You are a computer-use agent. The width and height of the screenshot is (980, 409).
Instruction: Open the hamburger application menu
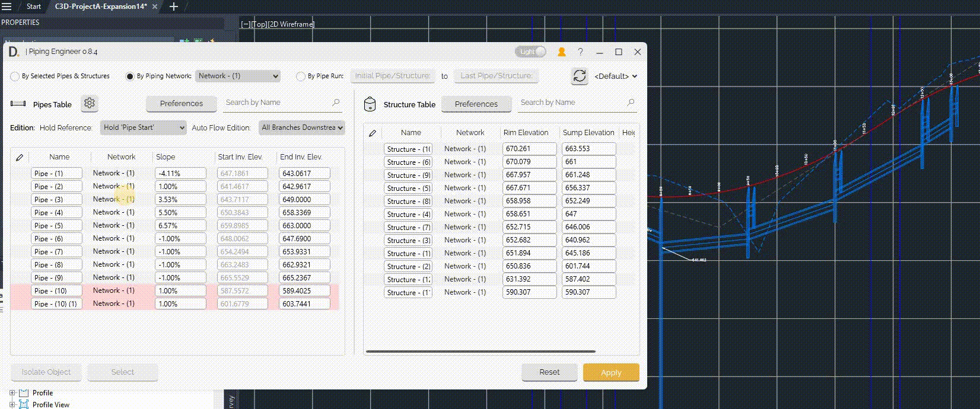pyautogui.click(x=7, y=7)
